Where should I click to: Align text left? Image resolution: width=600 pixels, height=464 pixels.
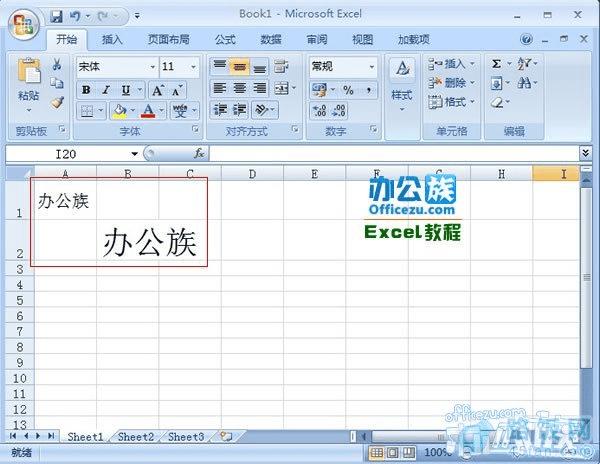219,88
